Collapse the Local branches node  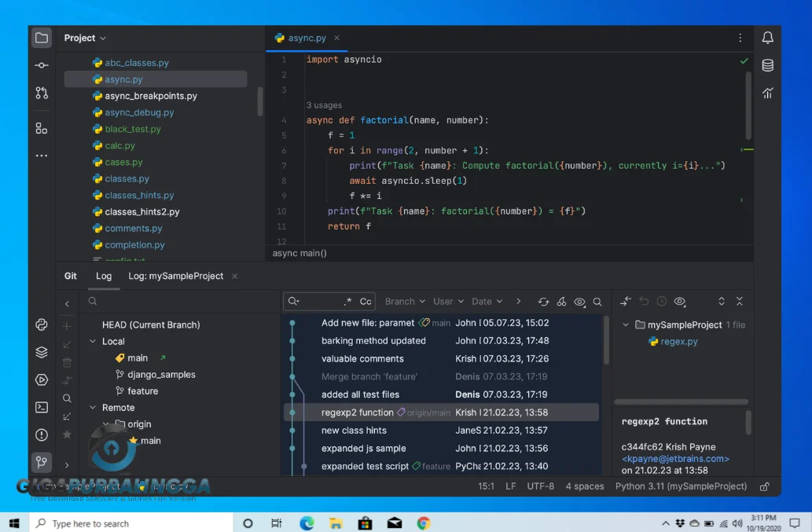[x=93, y=342]
